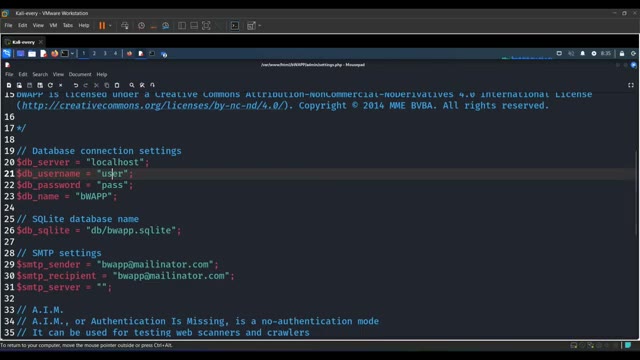Click the Save icon in Mousepad toolbar
This screenshot has height=360, width=640.
click(29, 85)
